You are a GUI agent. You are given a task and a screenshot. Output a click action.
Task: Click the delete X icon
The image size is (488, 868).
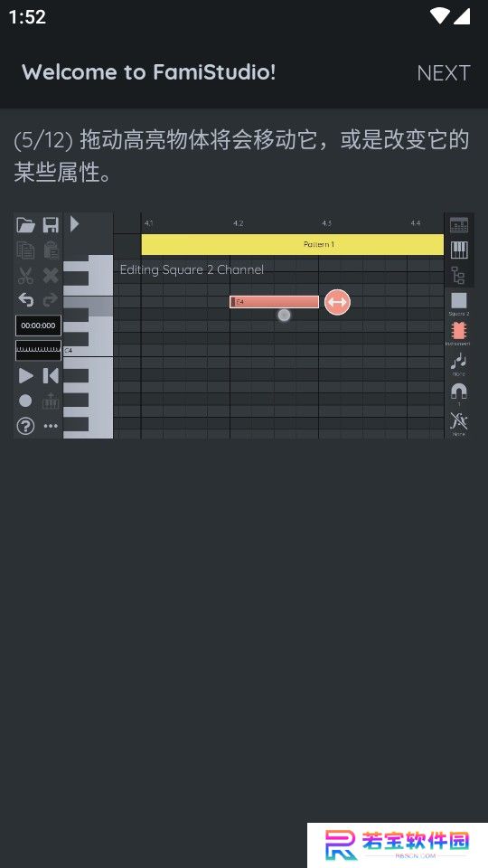point(51,275)
